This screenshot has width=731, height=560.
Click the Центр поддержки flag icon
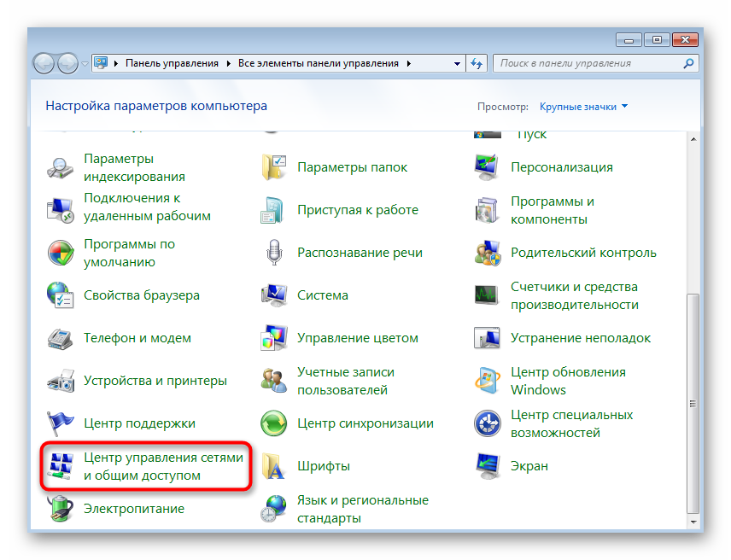(x=60, y=423)
